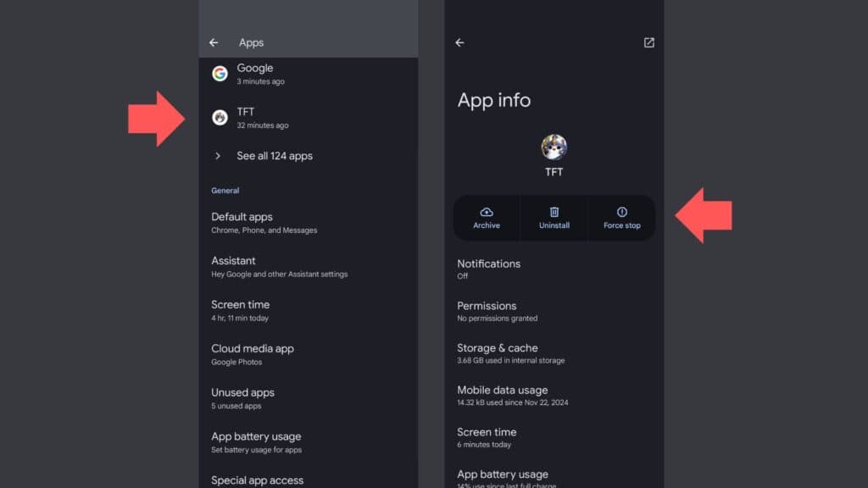Open Notifications for TFT
Image resolution: width=868 pixels, height=488 pixels.
488,269
